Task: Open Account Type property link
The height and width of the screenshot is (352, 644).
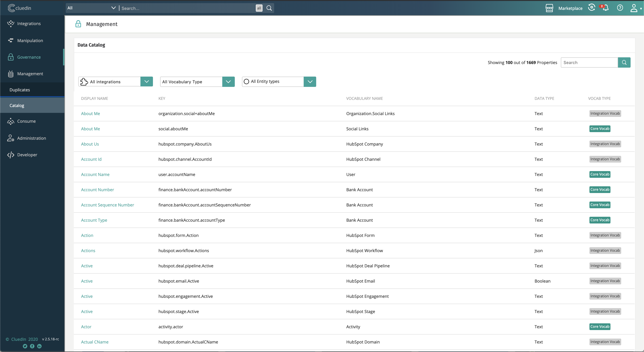Action: (94, 220)
